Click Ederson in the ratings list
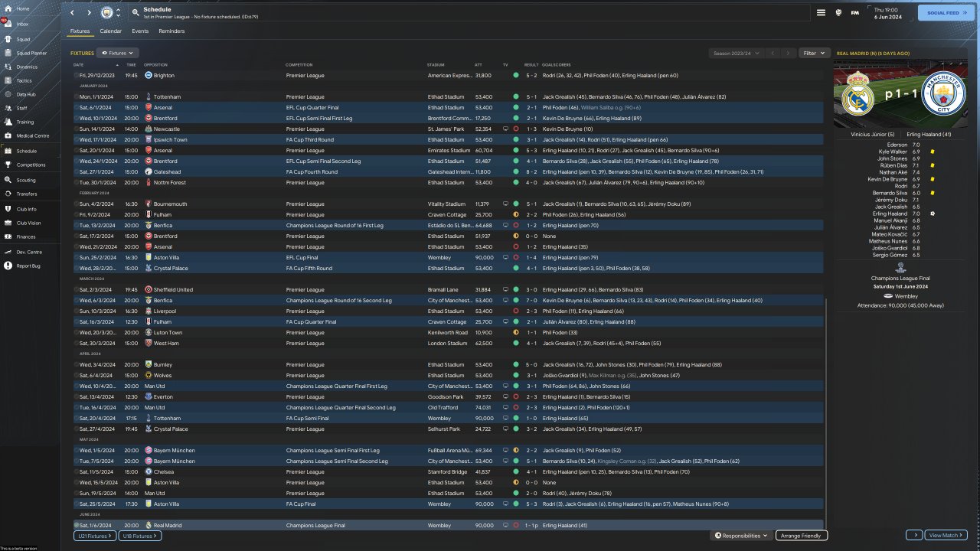The image size is (980, 551). (897, 145)
